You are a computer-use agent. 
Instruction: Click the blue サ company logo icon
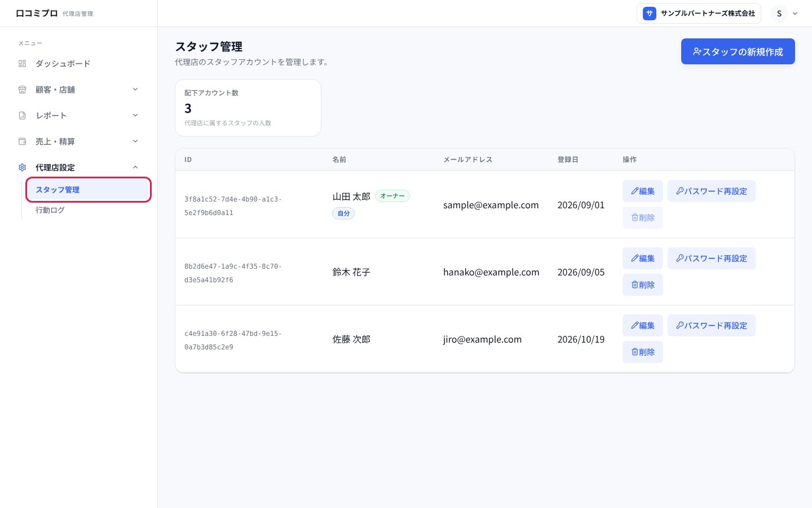(x=650, y=14)
